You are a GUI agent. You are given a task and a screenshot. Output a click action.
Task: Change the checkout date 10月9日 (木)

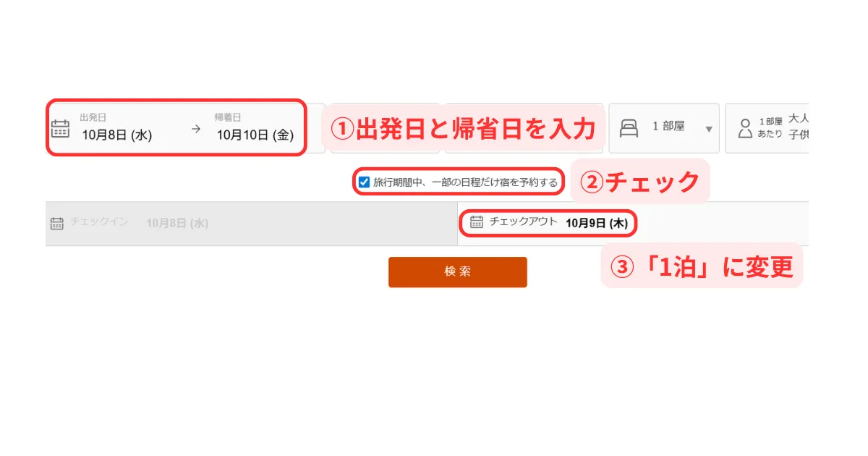pyautogui.click(x=597, y=223)
